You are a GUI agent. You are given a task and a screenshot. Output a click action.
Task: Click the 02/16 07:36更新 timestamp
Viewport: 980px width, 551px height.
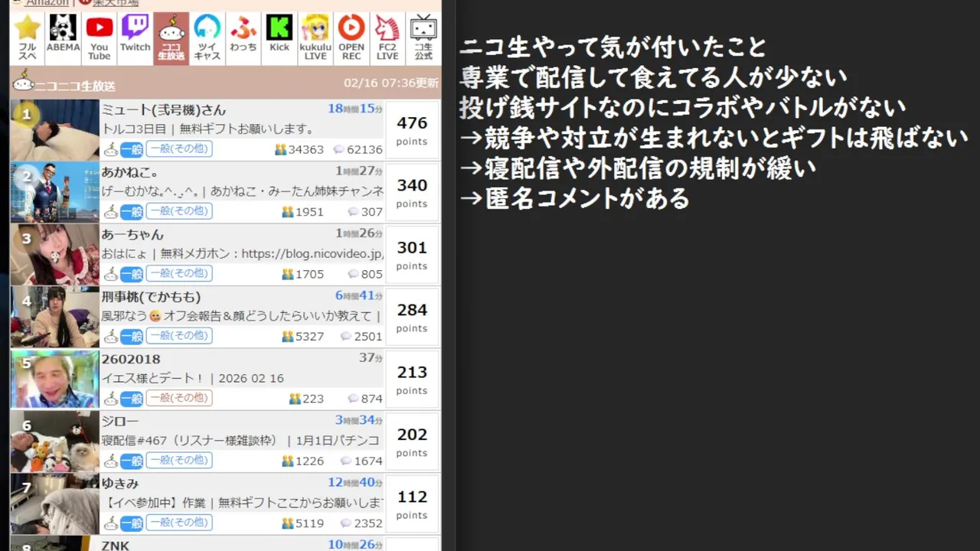[391, 83]
